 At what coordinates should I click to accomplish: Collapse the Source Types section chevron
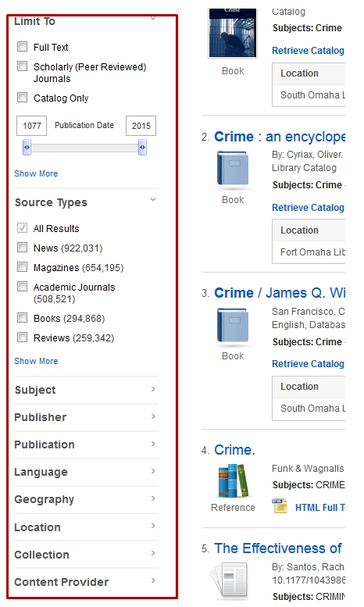coord(153,200)
